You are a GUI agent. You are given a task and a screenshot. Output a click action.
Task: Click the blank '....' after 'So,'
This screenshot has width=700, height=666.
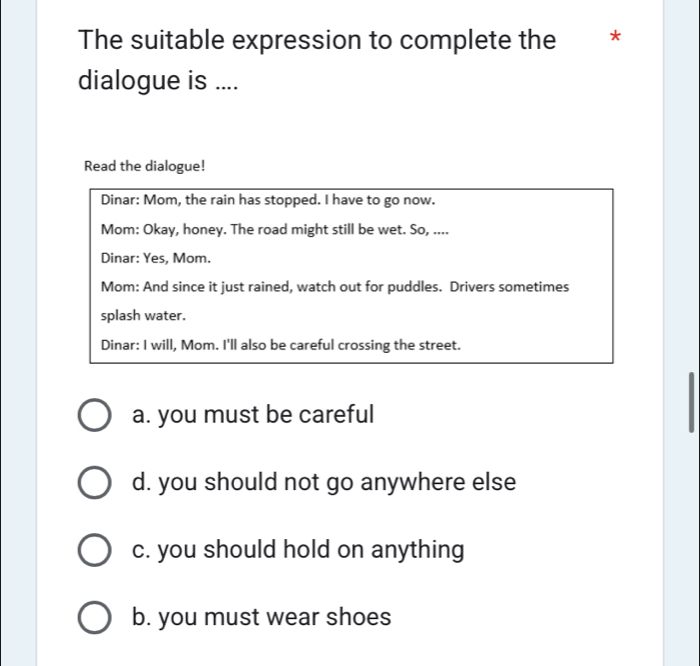[x=441, y=231]
